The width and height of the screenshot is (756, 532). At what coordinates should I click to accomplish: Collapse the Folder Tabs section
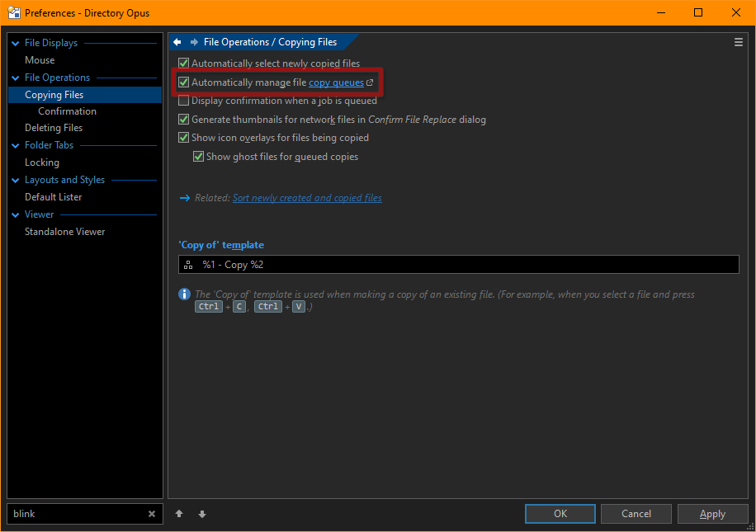pos(15,145)
